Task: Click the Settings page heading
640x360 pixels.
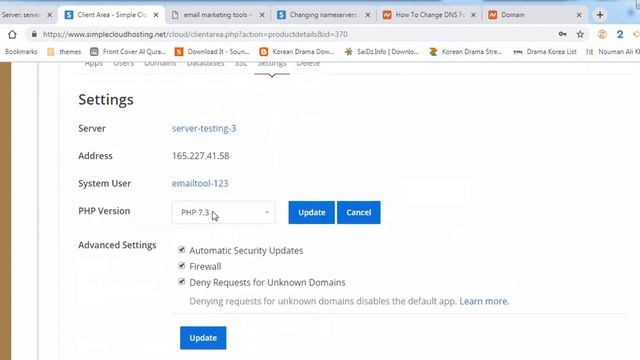Action: coord(106,100)
